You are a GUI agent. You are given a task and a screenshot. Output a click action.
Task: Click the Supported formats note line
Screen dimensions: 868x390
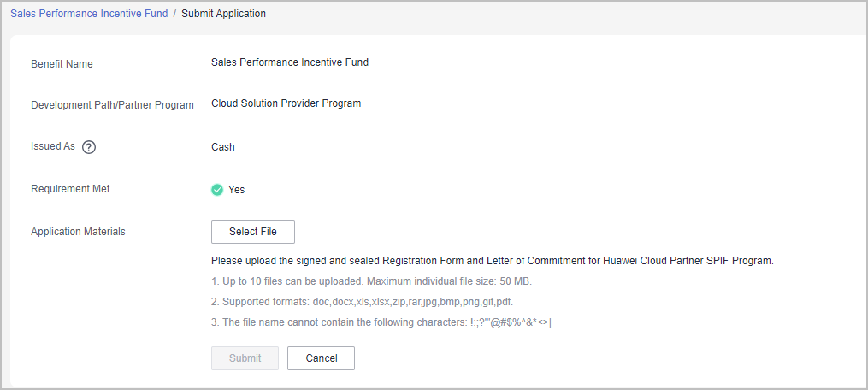(362, 302)
